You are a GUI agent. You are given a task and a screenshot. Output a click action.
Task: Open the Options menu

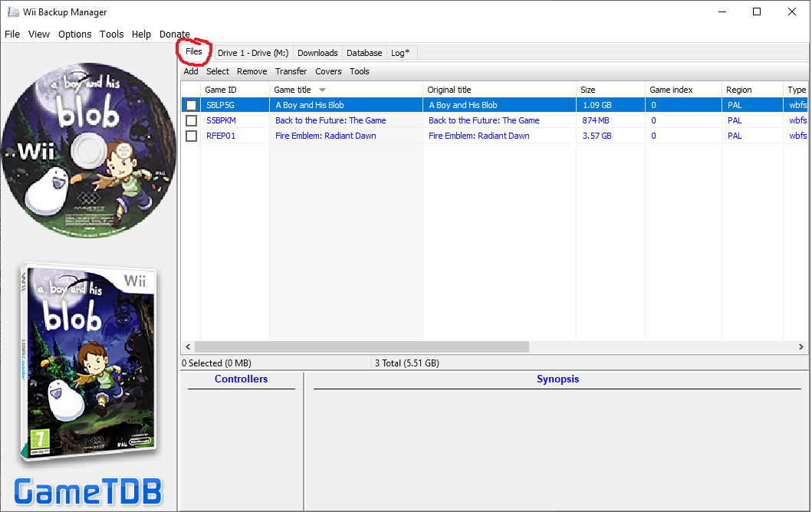pyautogui.click(x=74, y=34)
